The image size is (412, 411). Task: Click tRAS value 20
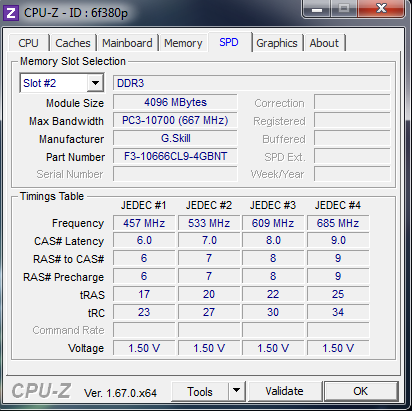(x=209, y=294)
